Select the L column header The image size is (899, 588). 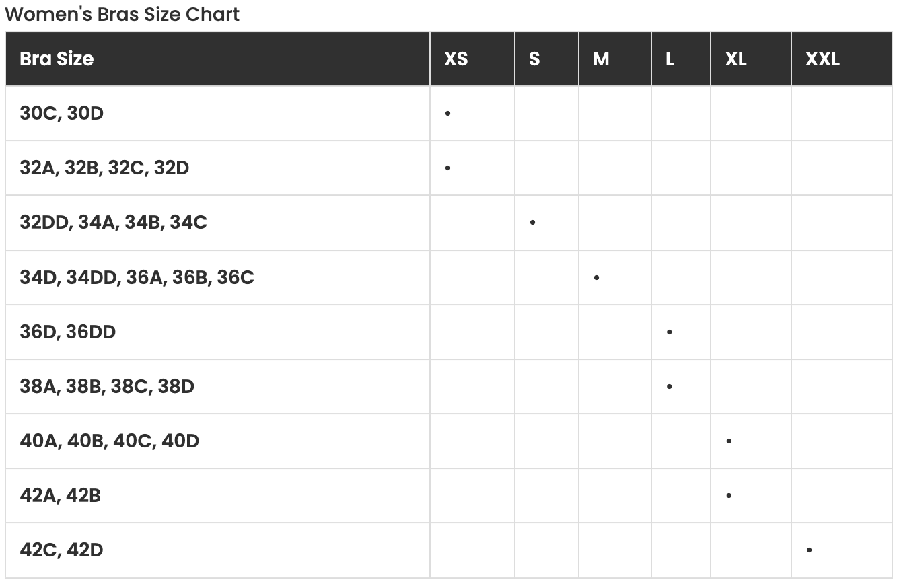tap(670, 59)
